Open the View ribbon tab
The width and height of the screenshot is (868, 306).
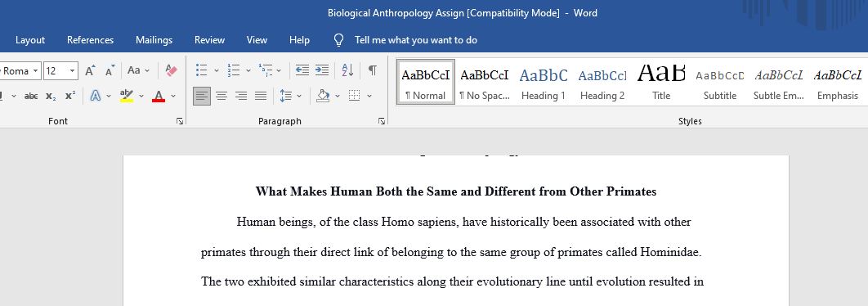tap(257, 40)
